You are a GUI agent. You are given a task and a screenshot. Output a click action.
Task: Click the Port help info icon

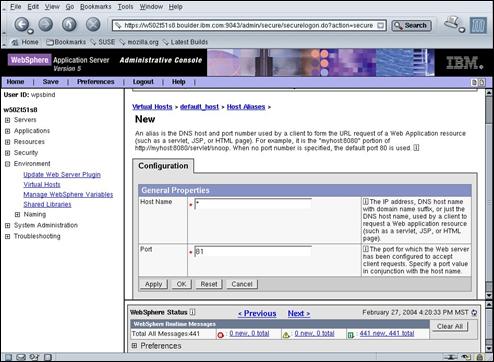click(x=366, y=249)
